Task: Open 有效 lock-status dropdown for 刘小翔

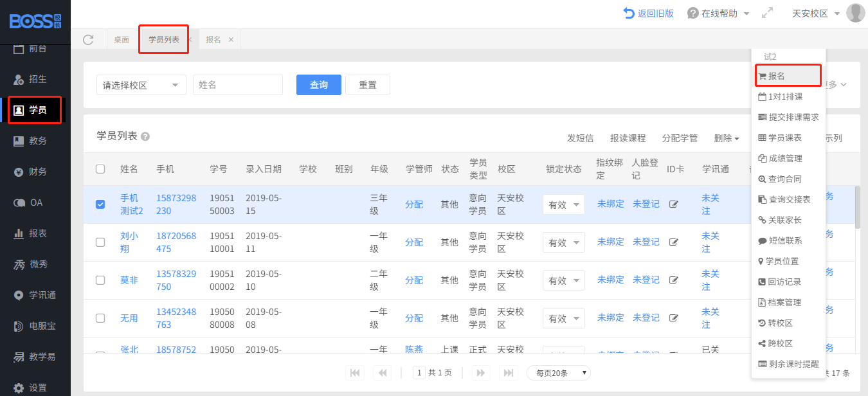Action: 564,242
